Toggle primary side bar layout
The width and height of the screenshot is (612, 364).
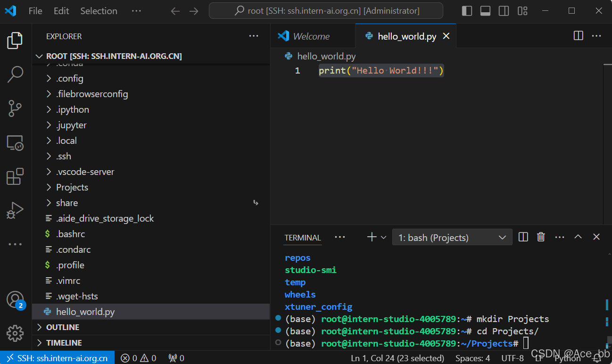click(x=467, y=11)
